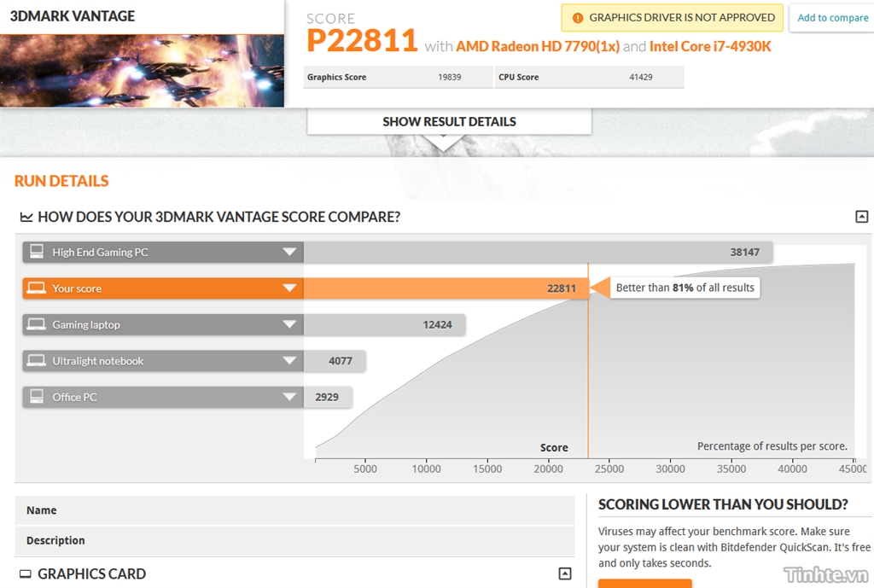The height and width of the screenshot is (588, 874).
Task: Open the Your score dropdown arrow
Action: pyautogui.click(x=289, y=288)
